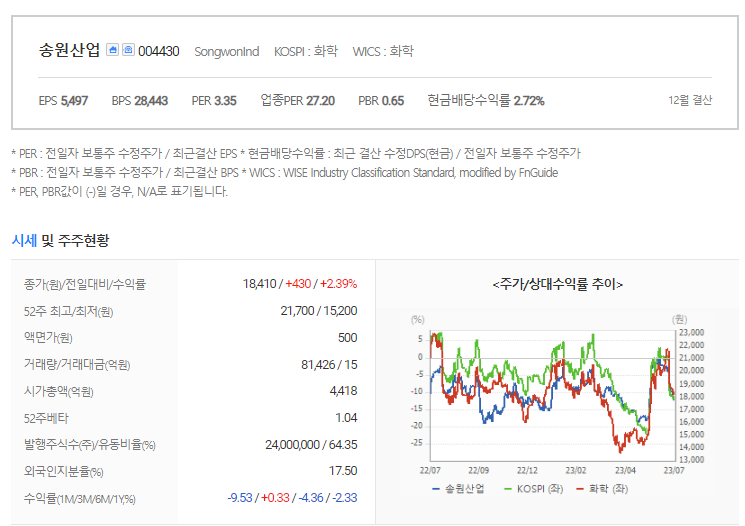The width and height of the screenshot is (745, 526).
Task: Click the KOSPI (좌) green legend entry
Action: point(534,488)
